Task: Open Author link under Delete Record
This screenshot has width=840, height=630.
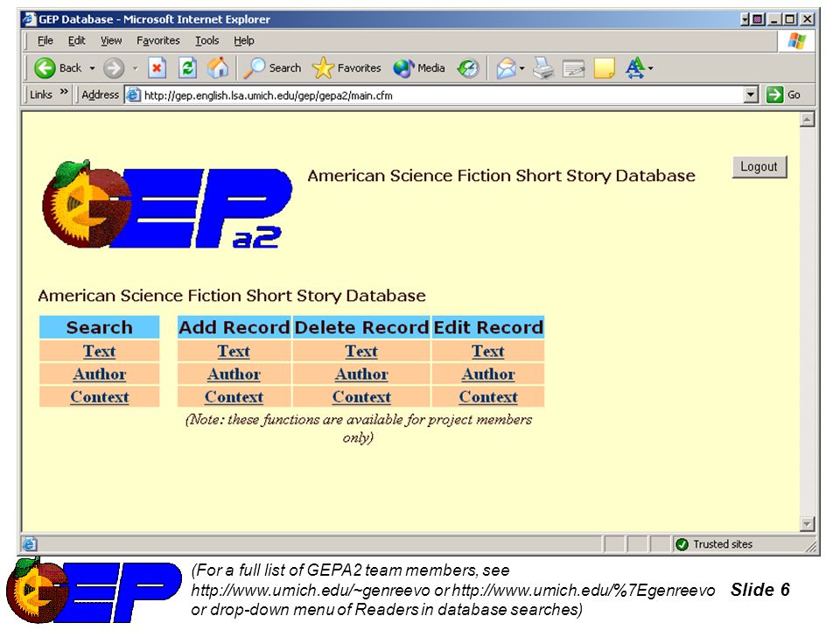Action: [361, 374]
